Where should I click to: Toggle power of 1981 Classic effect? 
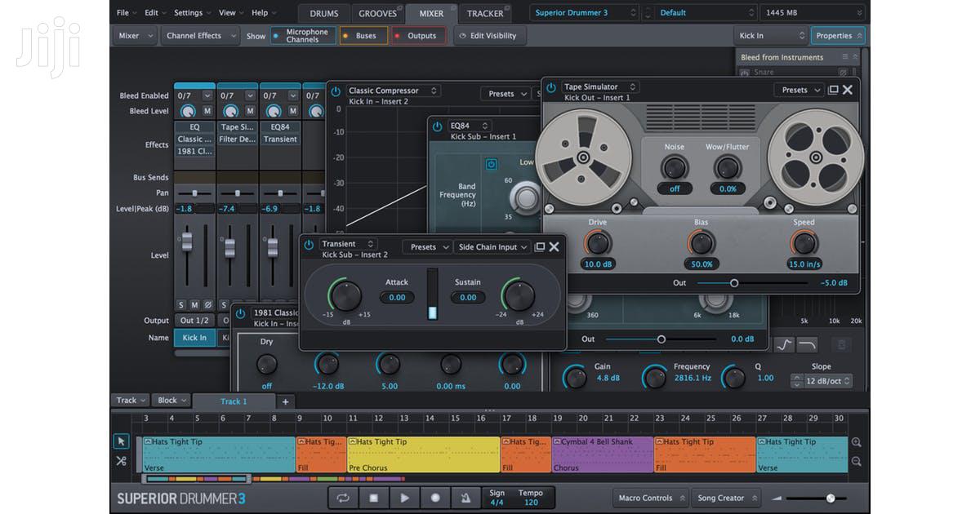pyautogui.click(x=241, y=313)
